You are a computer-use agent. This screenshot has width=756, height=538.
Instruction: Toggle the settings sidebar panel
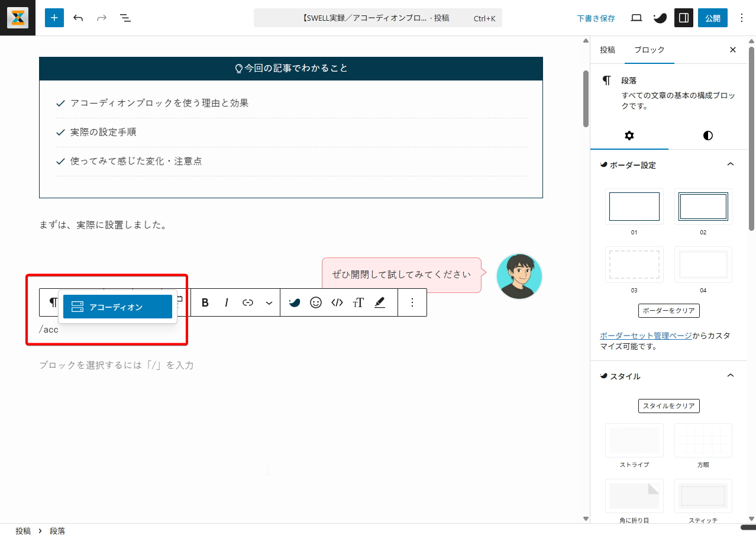click(x=683, y=18)
